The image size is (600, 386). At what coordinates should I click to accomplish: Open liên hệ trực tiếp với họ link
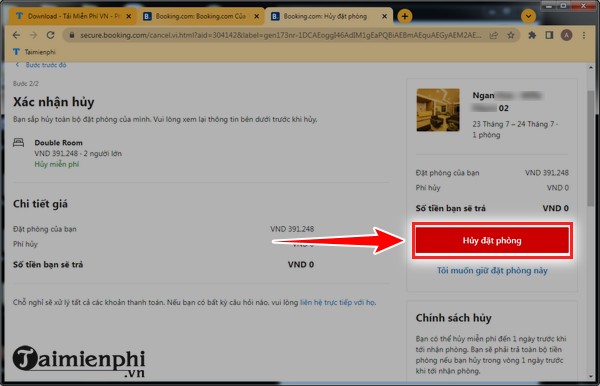coord(338,302)
